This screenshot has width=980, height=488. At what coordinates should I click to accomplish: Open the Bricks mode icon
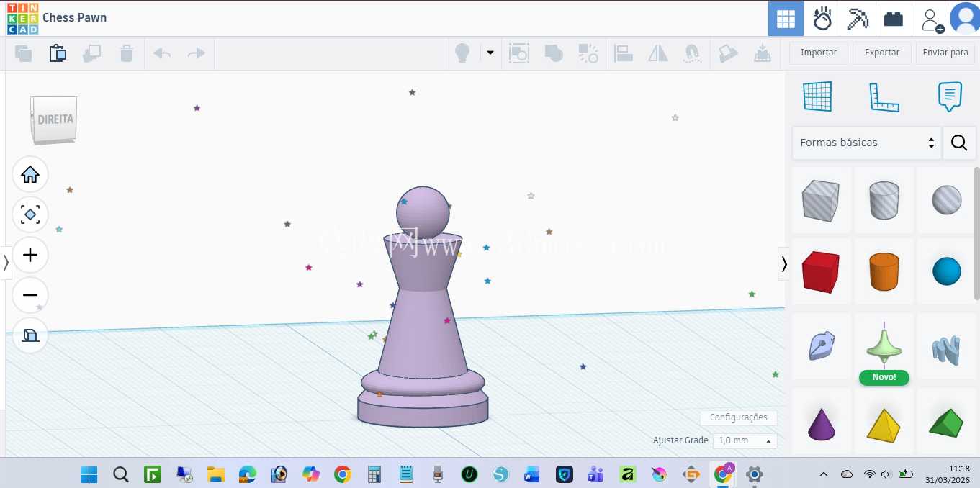tap(894, 19)
